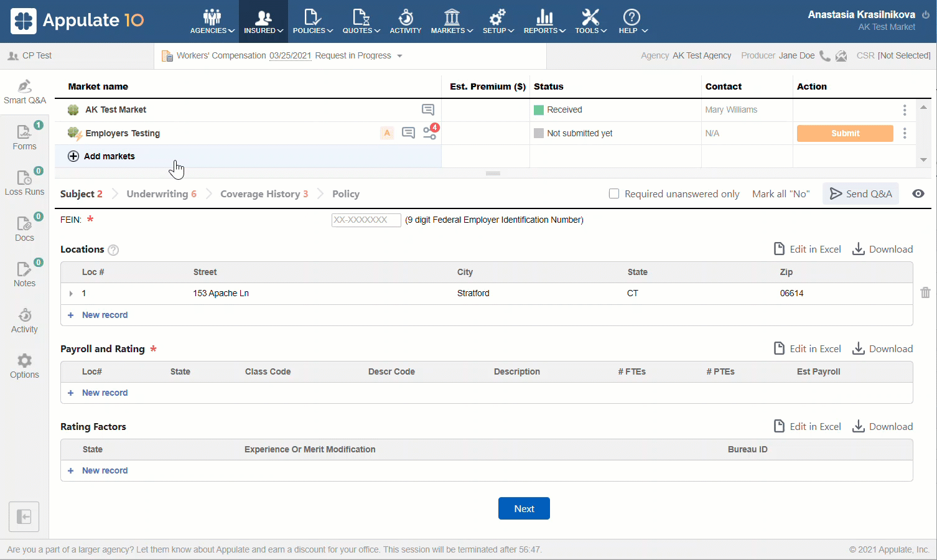Click the orange A badge for Employers Testing

(387, 133)
